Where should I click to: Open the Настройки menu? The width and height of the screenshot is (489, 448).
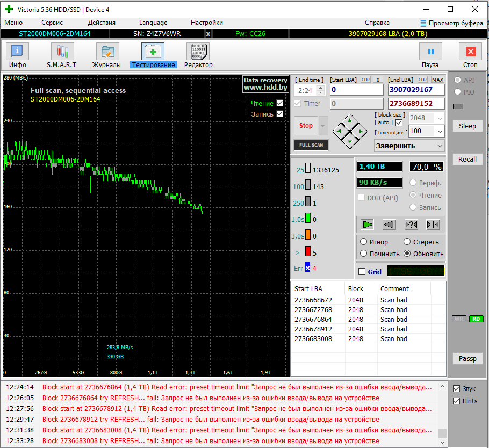(207, 23)
